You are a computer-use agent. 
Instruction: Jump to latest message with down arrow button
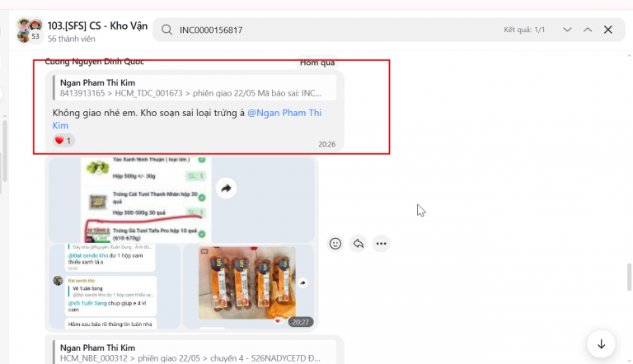(601, 343)
